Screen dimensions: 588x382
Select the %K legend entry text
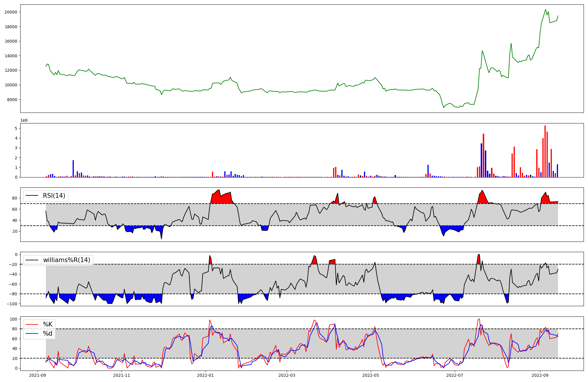pyautogui.click(x=48, y=324)
